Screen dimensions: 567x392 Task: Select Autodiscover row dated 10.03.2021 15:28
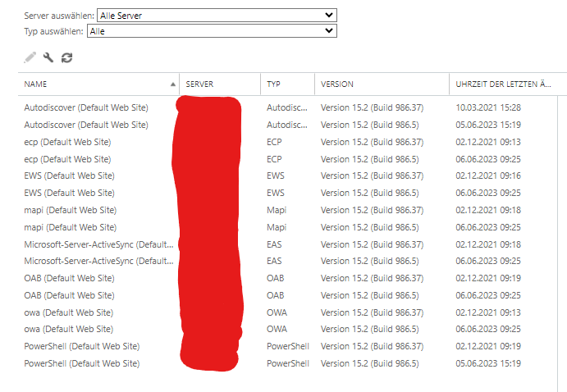(287, 107)
